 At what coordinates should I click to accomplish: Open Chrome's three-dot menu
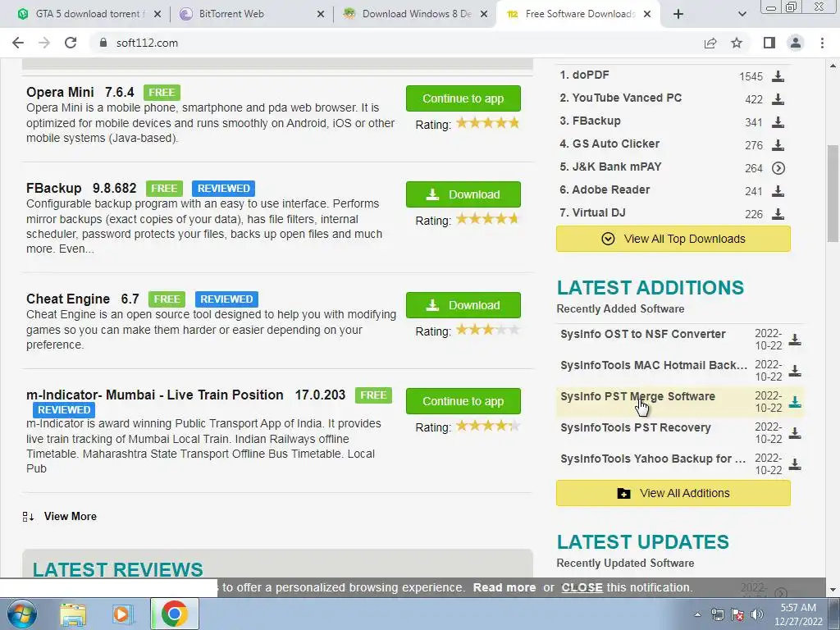(x=822, y=43)
